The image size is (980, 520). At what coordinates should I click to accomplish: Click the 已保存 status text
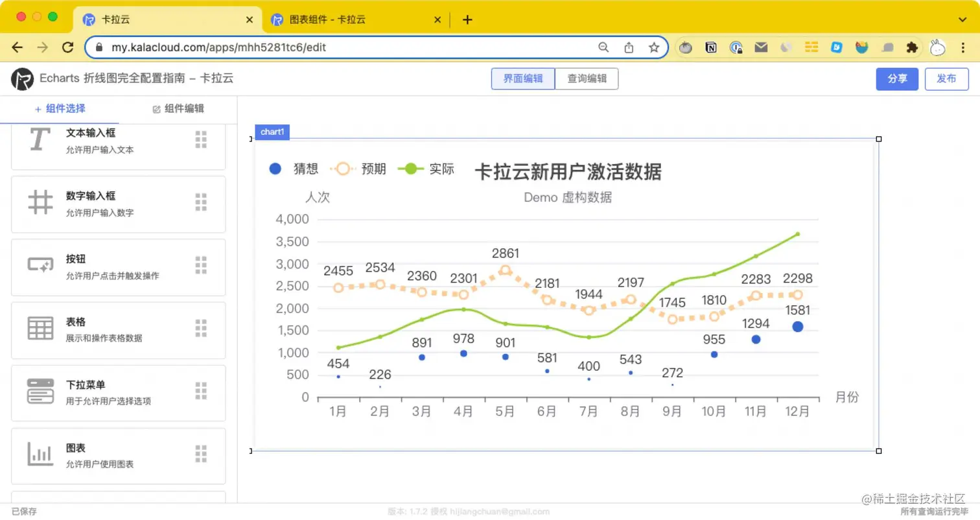[24, 512]
